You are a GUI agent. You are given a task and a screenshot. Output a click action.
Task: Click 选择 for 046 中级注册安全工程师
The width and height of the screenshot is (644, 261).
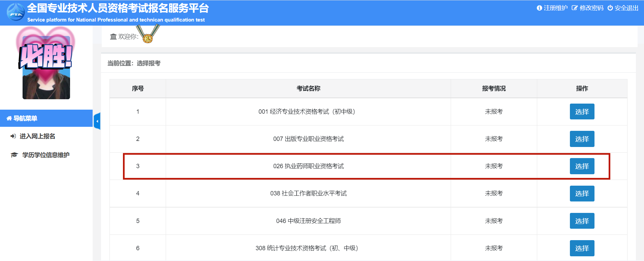[x=582, y=221]
